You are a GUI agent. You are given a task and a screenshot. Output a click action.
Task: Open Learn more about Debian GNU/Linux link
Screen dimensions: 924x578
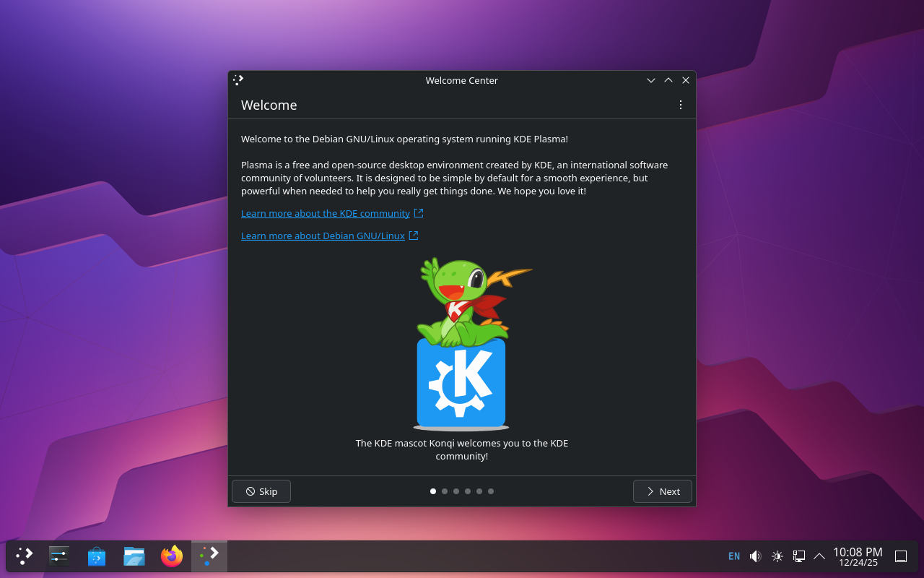pos(323,236)
